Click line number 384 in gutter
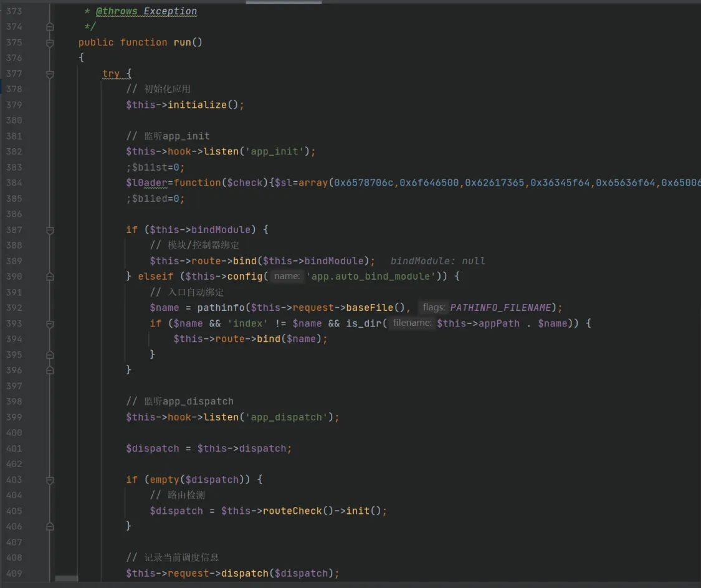Screen dimensions: 701x588 pyautogui.click(x=14, y=183)
